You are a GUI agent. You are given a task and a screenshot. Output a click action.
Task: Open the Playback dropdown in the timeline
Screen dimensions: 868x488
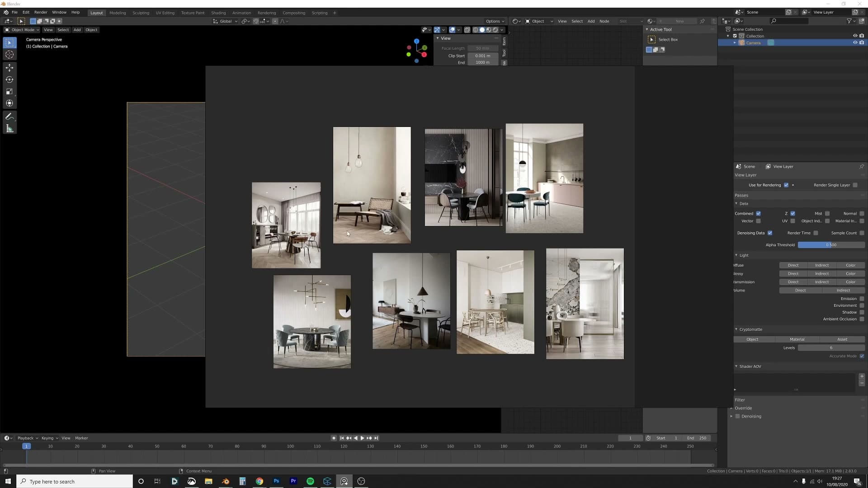(28, 438)
